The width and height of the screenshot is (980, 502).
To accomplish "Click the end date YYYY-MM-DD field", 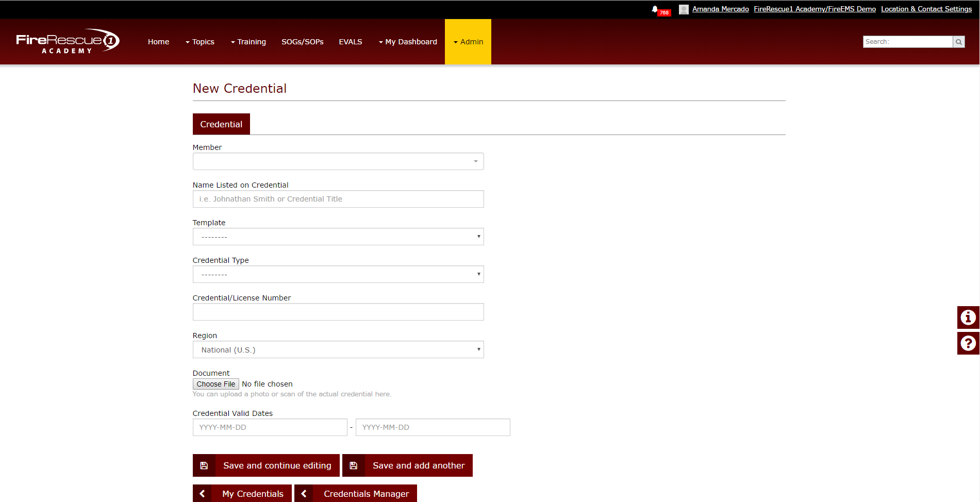I will point(433,427).
